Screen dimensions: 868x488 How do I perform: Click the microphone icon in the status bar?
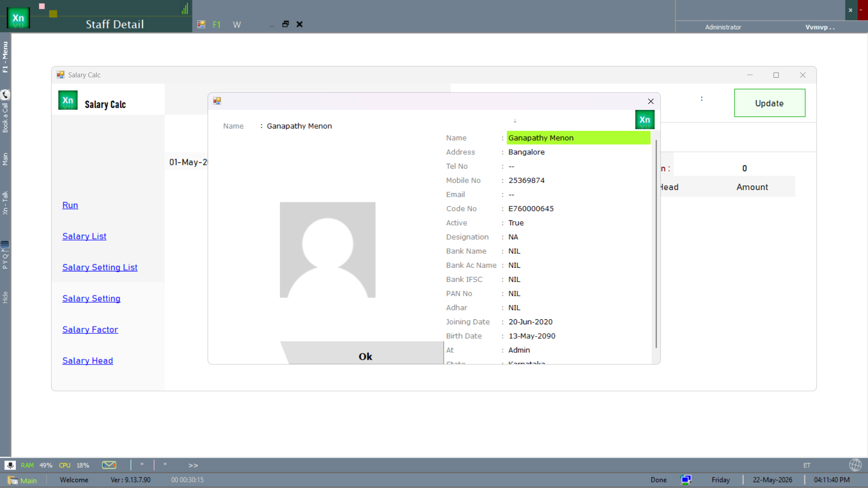(10, 465)
